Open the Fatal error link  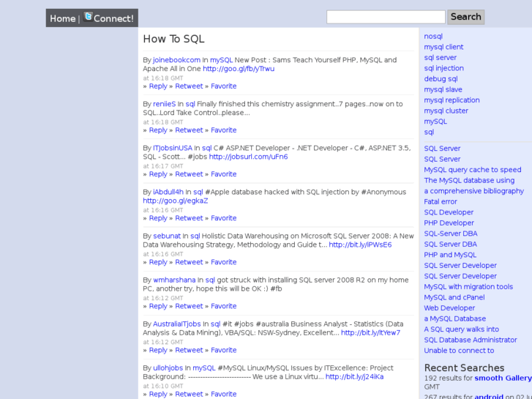point(441,202)
